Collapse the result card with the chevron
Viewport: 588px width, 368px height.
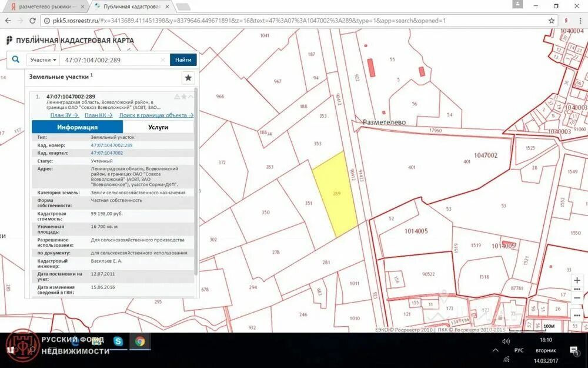click(191, 97)
